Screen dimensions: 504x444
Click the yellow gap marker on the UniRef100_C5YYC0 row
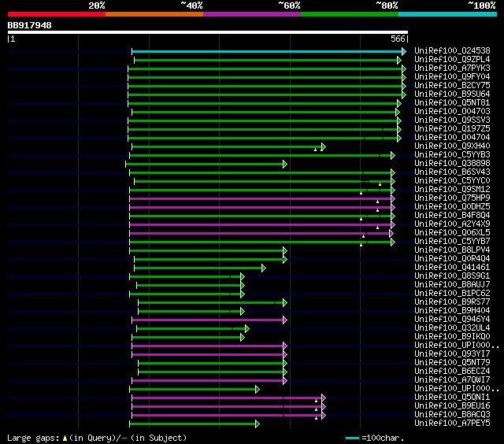(380, 184)
